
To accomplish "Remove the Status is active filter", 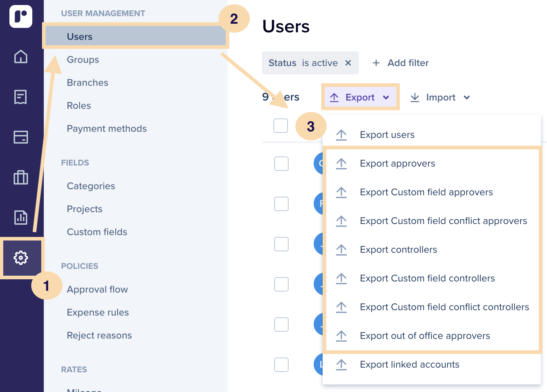I will 348,63.
